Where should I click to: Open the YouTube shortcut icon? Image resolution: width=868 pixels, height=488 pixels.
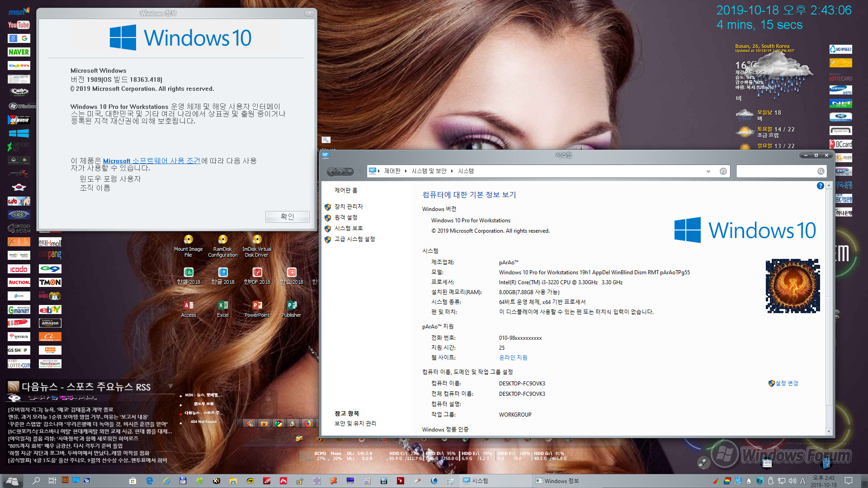click(x=19, y=25)
